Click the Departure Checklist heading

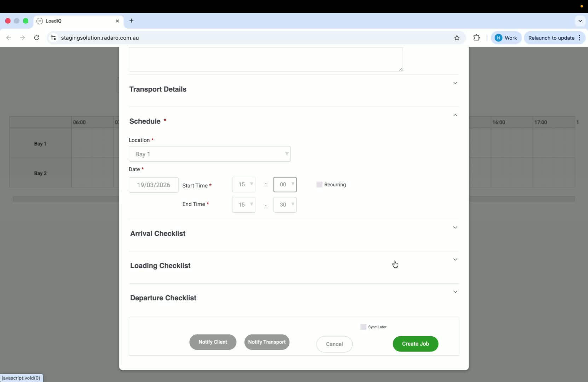click(x=163, y=298)
